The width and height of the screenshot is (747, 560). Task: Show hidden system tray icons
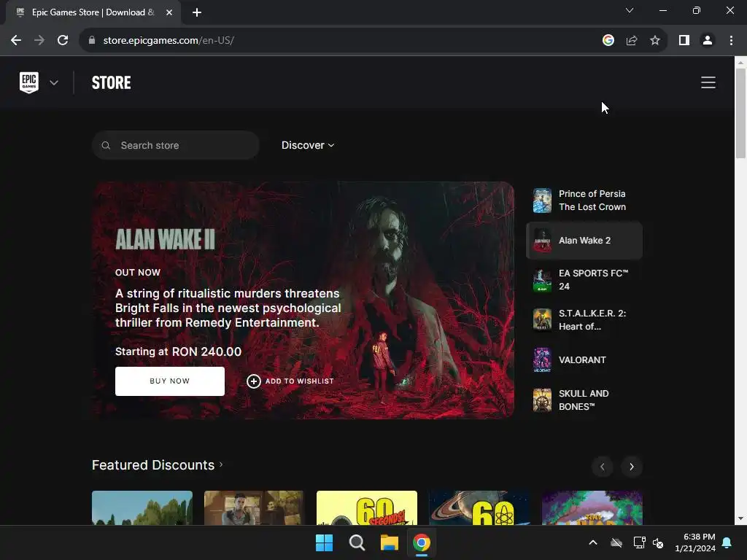[x=593, y=542]
